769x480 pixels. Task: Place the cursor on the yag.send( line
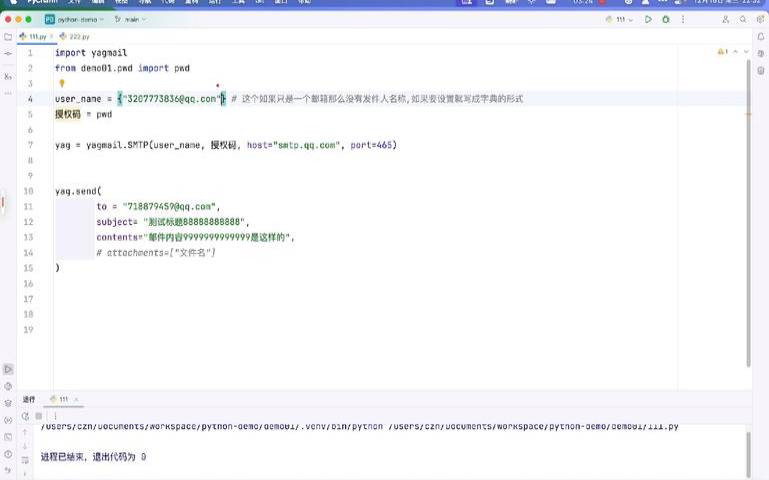(78, 191)
